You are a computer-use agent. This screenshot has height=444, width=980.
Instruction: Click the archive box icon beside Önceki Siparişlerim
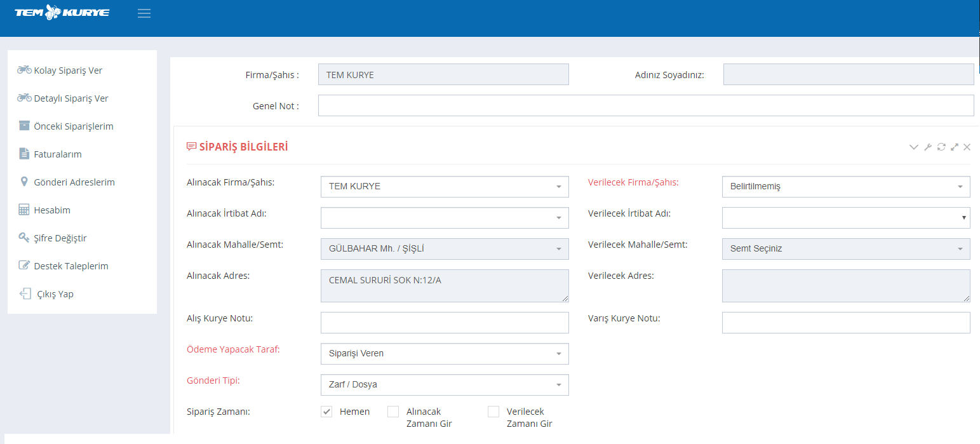(24, 126)
